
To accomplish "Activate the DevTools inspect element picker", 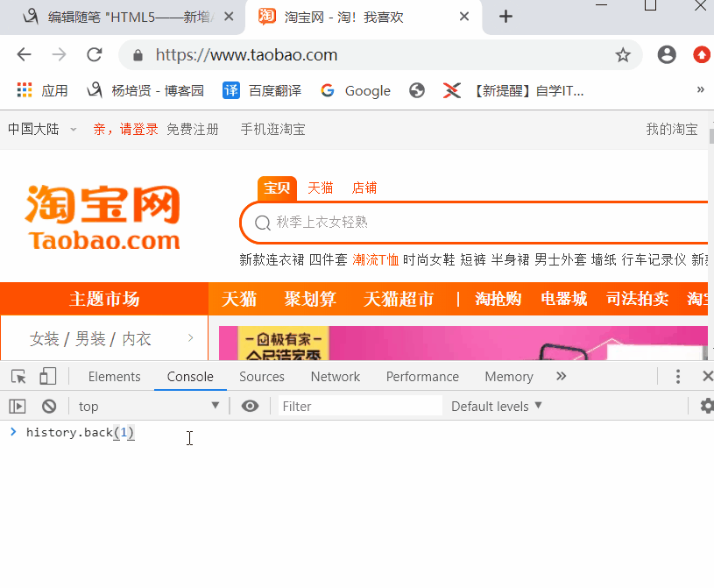I will (x=18, y=377).
